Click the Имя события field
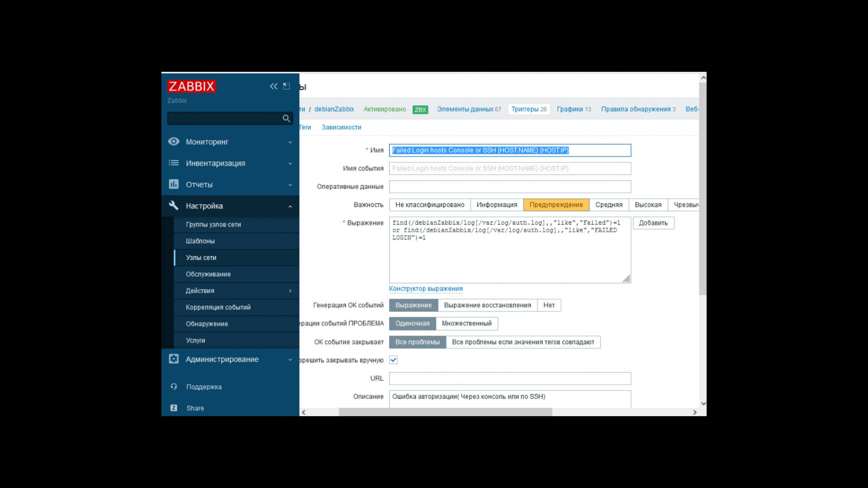 tap(510, 169)
